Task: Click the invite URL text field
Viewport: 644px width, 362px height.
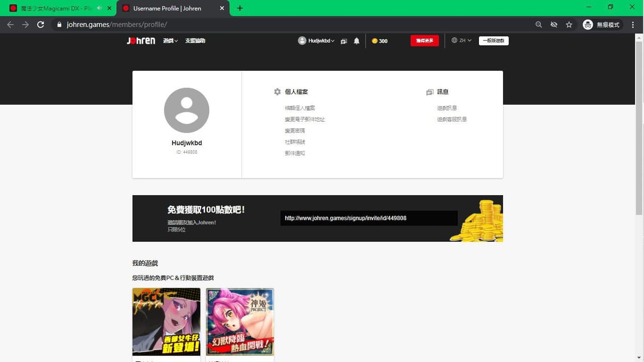Action: click(x=369, y=218)
